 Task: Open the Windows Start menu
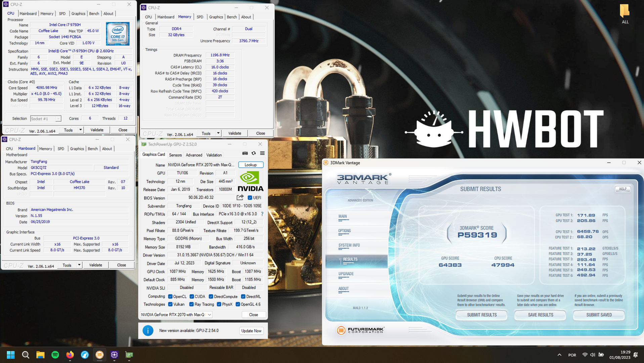[11, 355]
